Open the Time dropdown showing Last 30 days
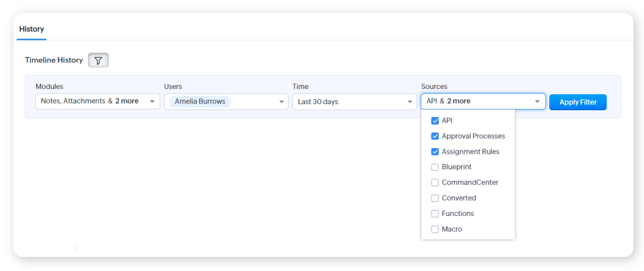This screenshot has height=271, width=644. pos(355,102)
